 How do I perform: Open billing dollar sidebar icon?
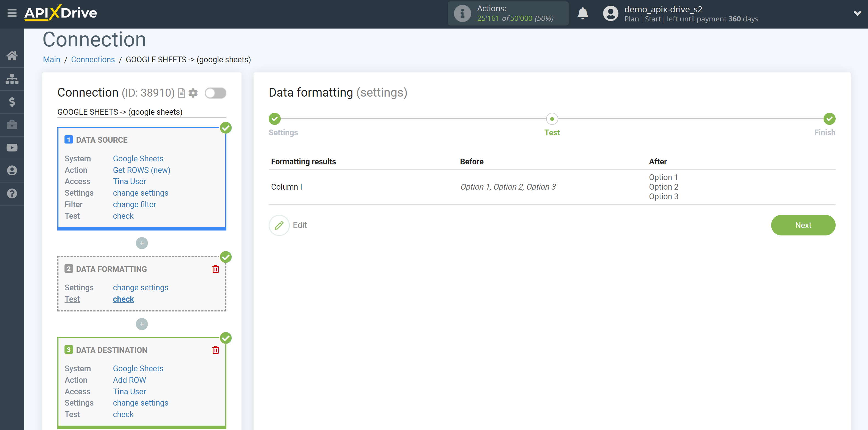point(12,102)
